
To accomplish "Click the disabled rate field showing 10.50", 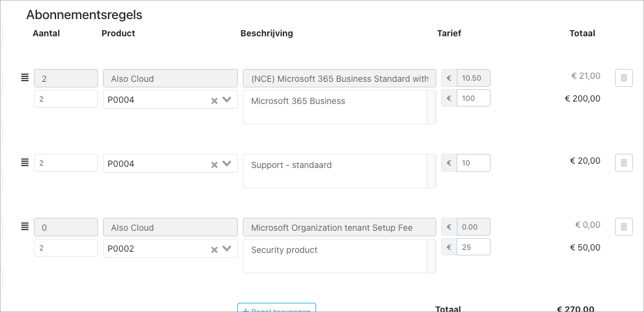I will 473,78.
